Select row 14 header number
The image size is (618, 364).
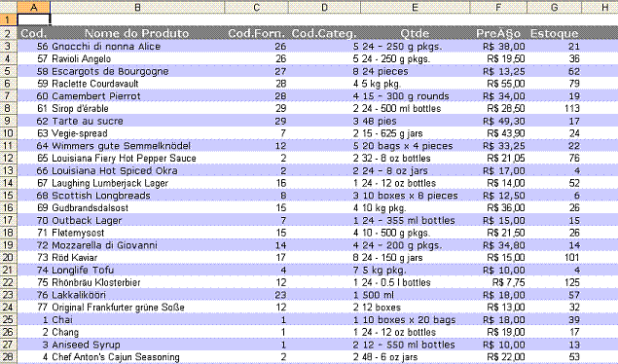pos(8,183)
